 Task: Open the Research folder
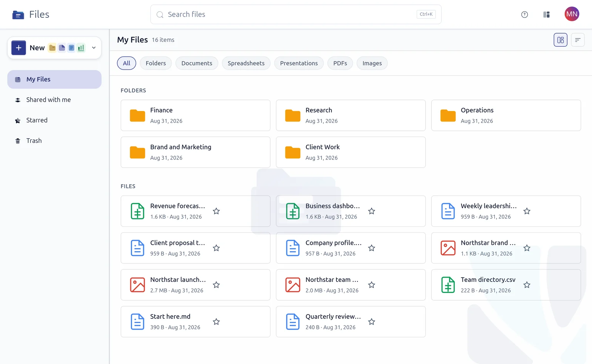[351, 115]
